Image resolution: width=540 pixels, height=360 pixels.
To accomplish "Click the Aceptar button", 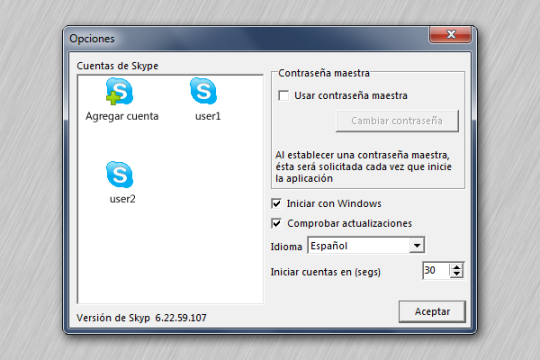I will [x=432, y=312].
